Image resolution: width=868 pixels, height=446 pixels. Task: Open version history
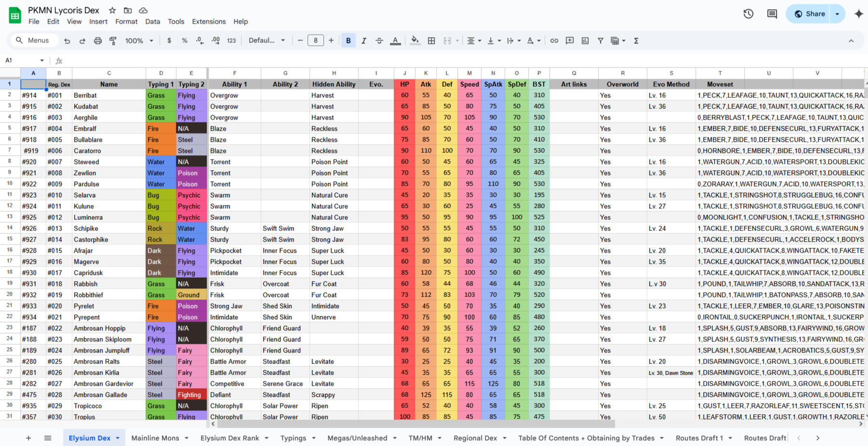[748, 14]
